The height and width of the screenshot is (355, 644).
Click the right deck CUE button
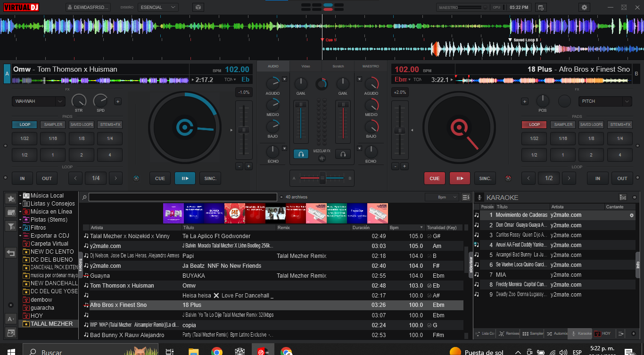coord(434,178)
